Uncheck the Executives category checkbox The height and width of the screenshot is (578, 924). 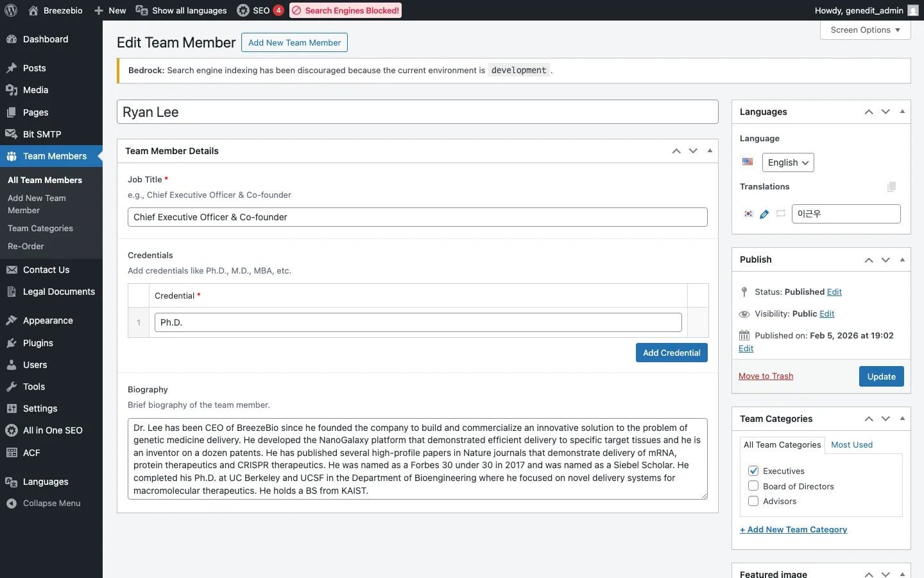click(x=753, y=471)
